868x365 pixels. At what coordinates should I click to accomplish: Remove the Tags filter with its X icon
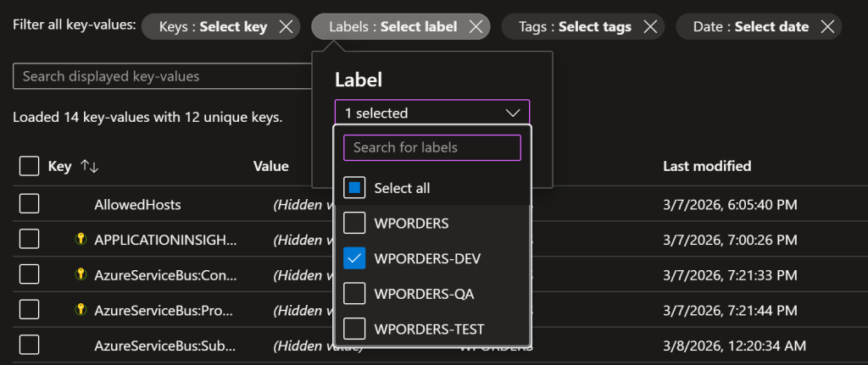point(650,26)
